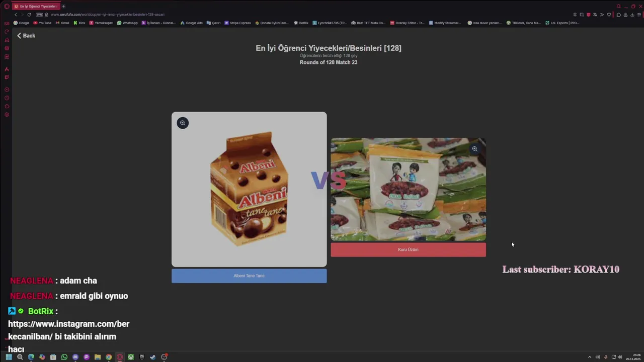Open the Yemeksepeti bookmark

[x=101, y=23]
